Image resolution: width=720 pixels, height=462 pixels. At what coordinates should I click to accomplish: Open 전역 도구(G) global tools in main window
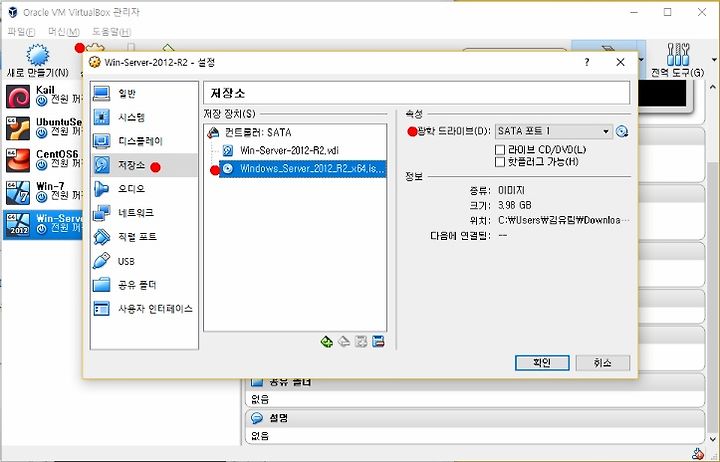[678, 60]
